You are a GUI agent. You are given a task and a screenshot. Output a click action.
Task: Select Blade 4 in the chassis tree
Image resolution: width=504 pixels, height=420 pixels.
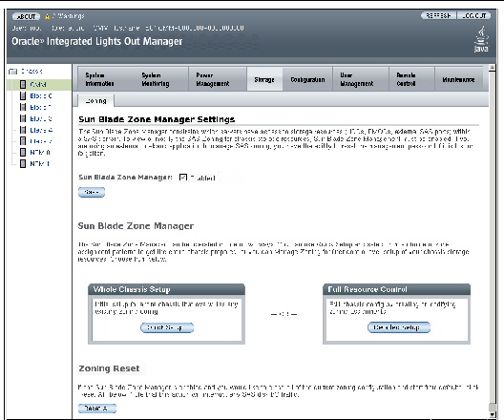pyautogui.click(x=41, y=130)
